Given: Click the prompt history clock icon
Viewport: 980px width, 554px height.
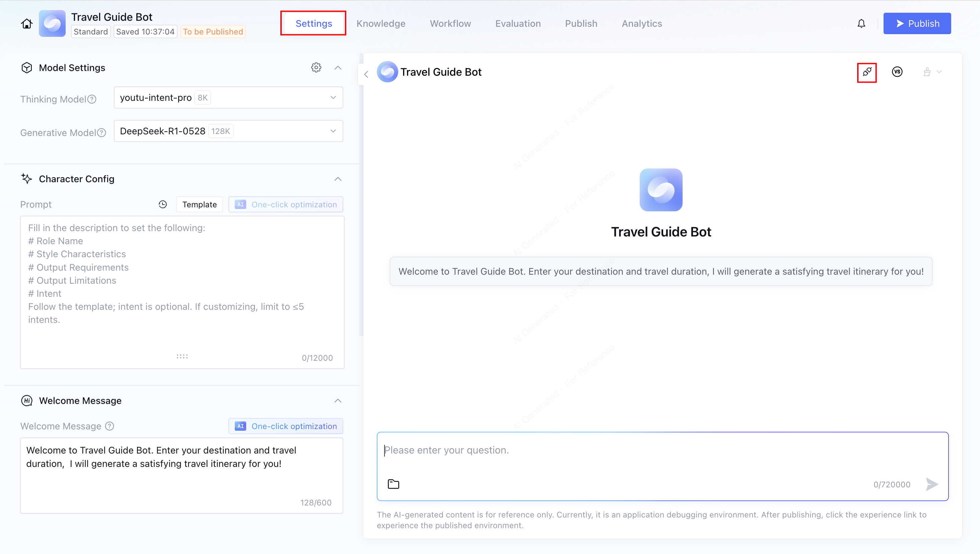Looking at the screenshot, I should (162, 204).
